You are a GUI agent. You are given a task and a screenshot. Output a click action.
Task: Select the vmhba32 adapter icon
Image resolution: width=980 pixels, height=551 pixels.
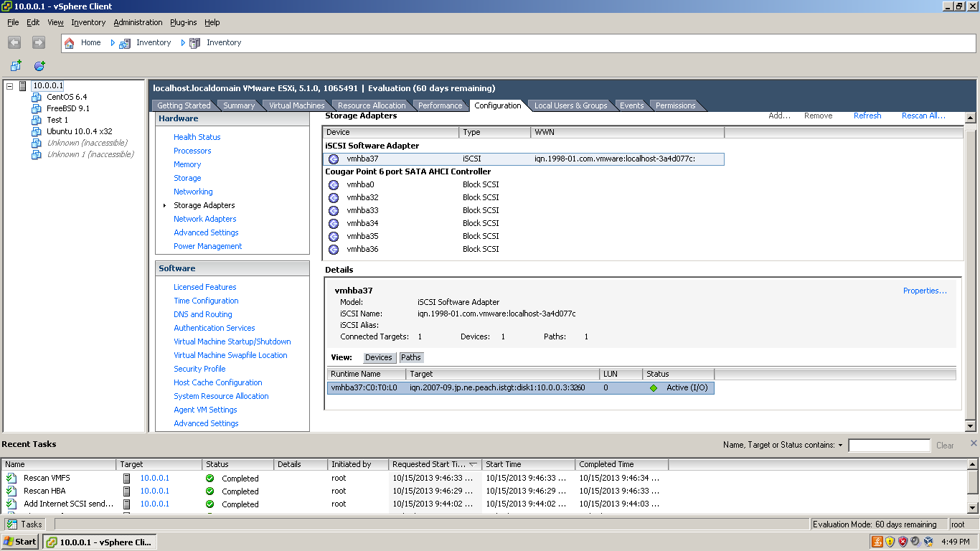[x=334, y=198]
